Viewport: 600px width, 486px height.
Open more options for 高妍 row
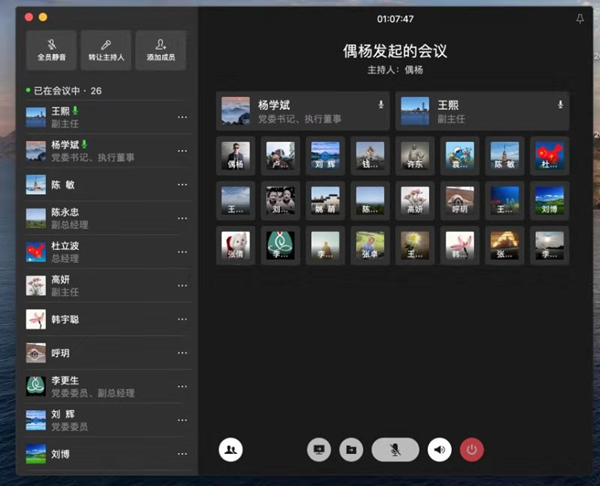tap(183, 285)
